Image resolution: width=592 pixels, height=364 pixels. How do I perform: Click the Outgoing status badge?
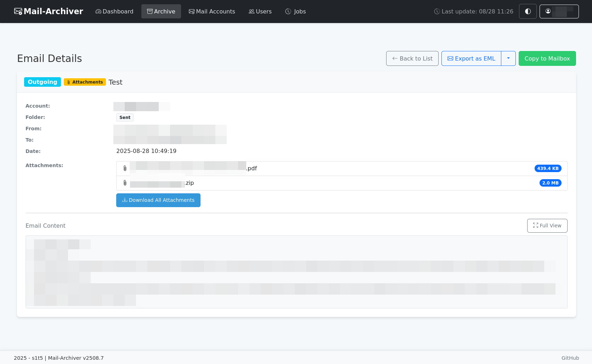click(x=42, y=82)
